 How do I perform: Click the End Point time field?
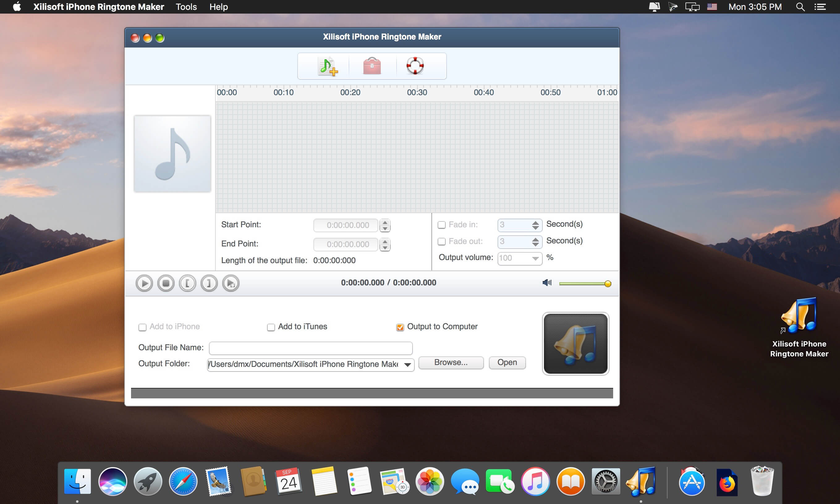(x=346, y=244)
